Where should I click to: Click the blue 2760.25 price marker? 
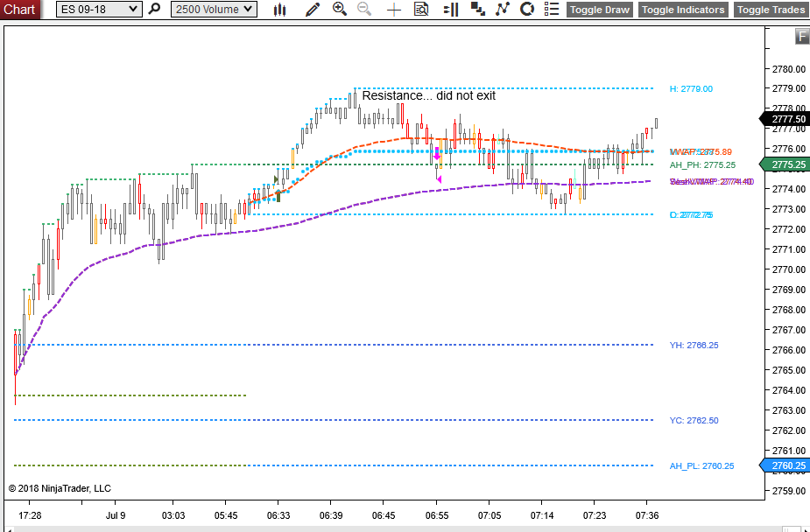click(785, 465)
